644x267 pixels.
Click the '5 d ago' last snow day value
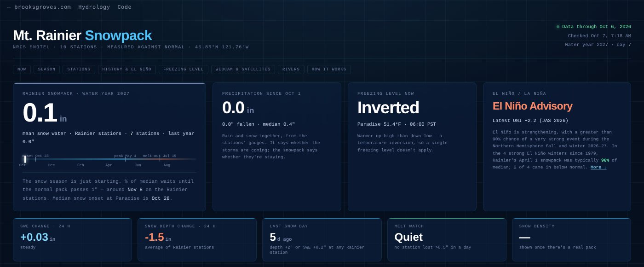(281, 237)
